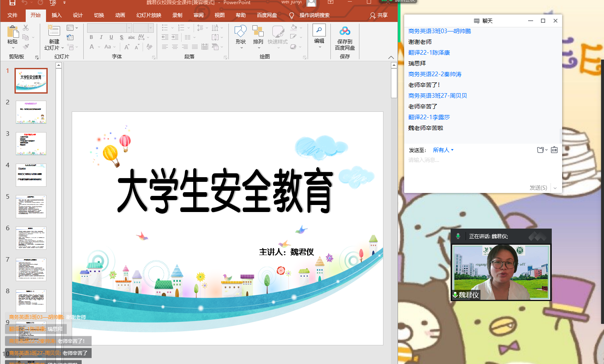Click the Editing (编辑) magnifier icon
The width and height of the screenshot is (604, 364).
tap(319, 30)
